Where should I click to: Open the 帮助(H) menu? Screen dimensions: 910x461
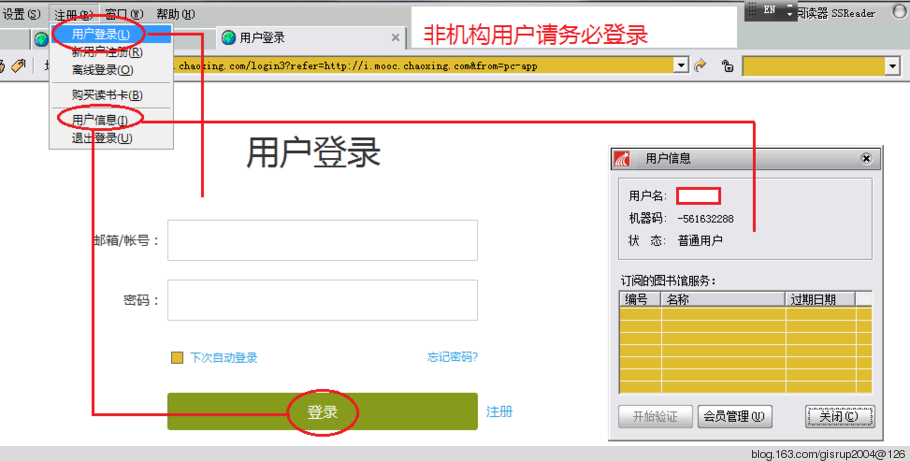pos(175,14)
